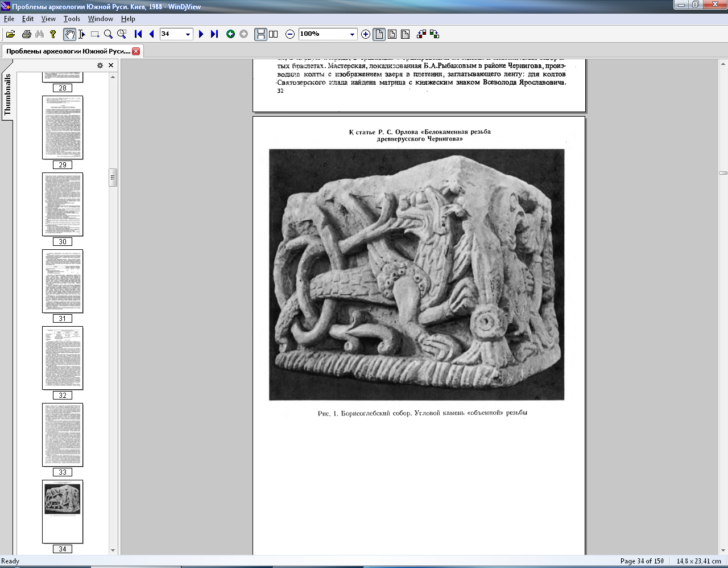
Task: Click the Open file toolbar icon
Action: 10,34
